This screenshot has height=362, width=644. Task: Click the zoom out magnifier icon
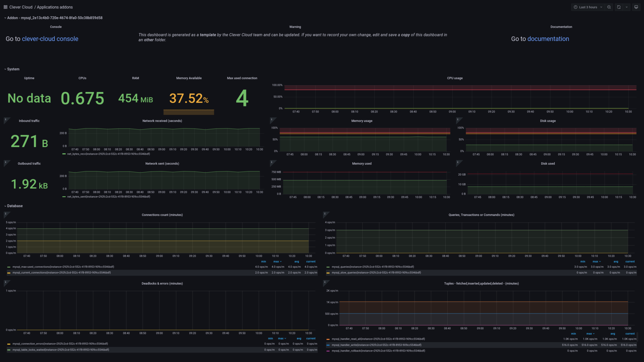[609, 7]
